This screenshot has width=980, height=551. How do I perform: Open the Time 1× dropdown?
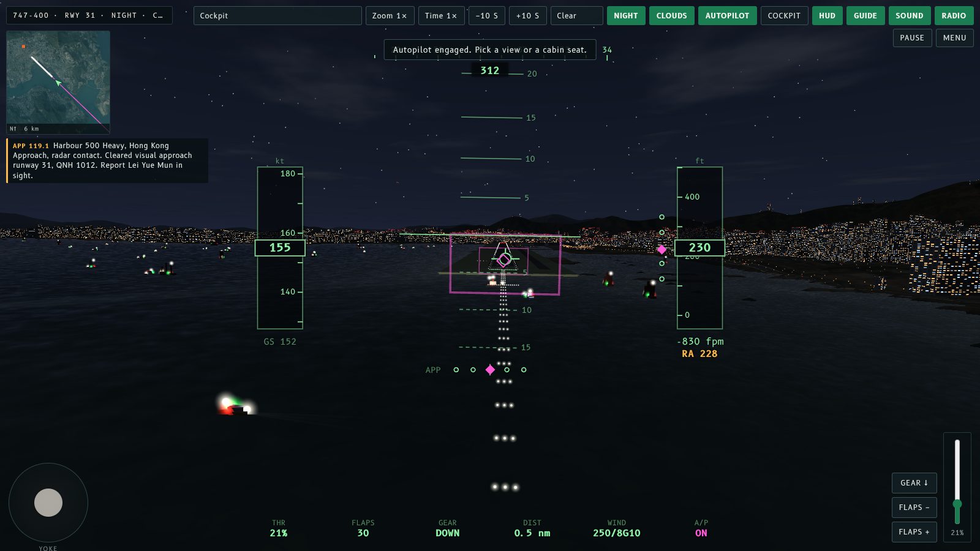tap(442, 16)
